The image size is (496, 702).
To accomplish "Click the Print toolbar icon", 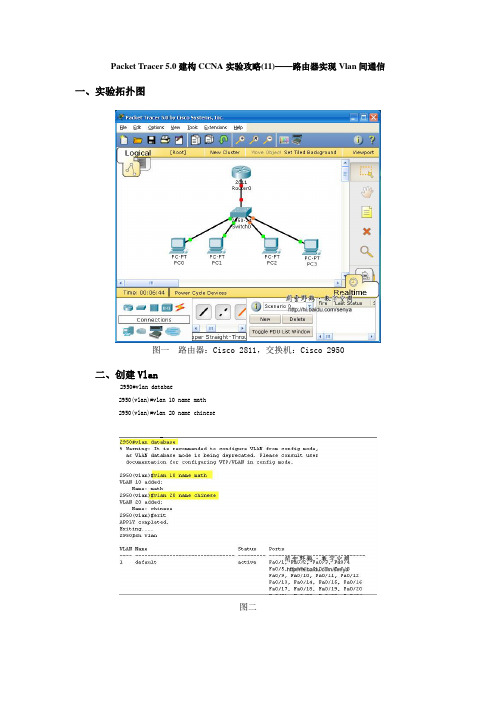I will pos(165,140).
